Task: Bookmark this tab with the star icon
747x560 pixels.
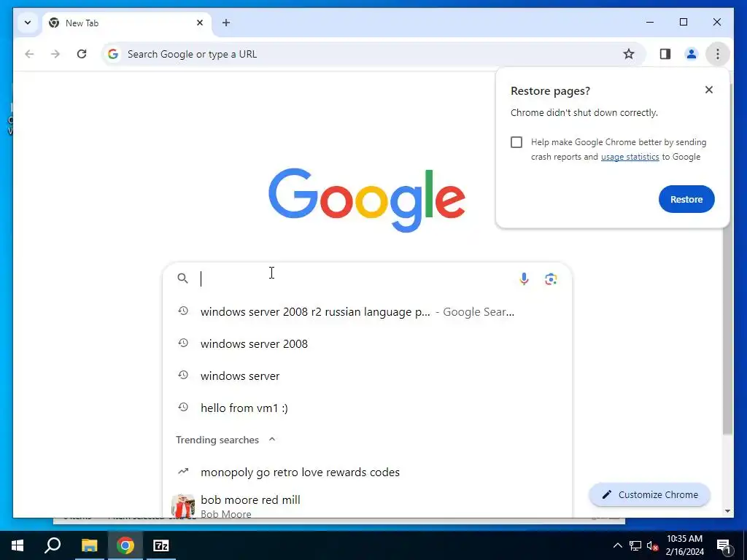Action: point(629,54)
